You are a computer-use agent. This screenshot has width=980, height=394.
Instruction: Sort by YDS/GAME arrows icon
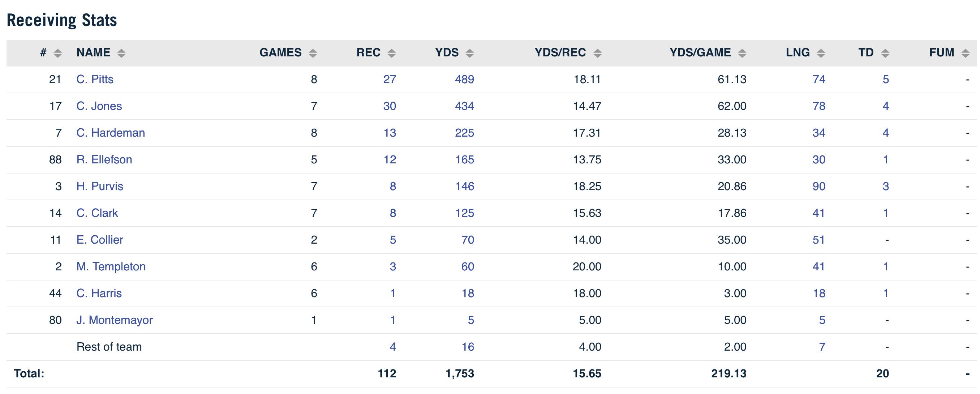(x=742, y=53)
